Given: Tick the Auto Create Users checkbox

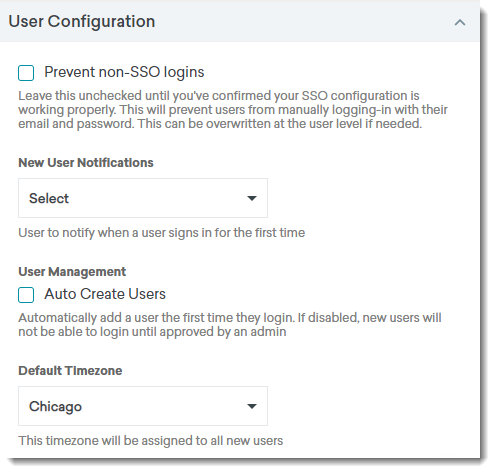Looking at the screenshot, I should pos(26,295).
